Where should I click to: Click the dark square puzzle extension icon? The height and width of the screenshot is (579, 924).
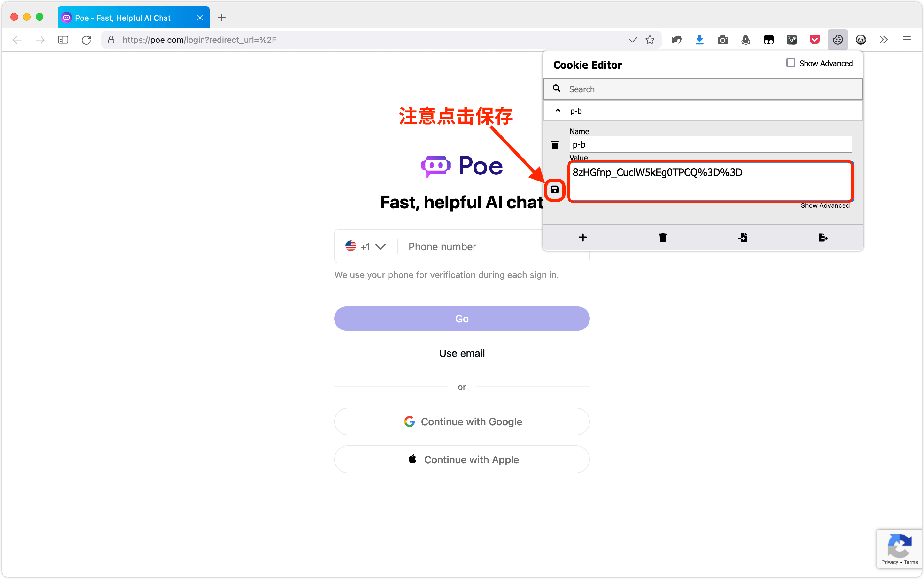[791, 40]
